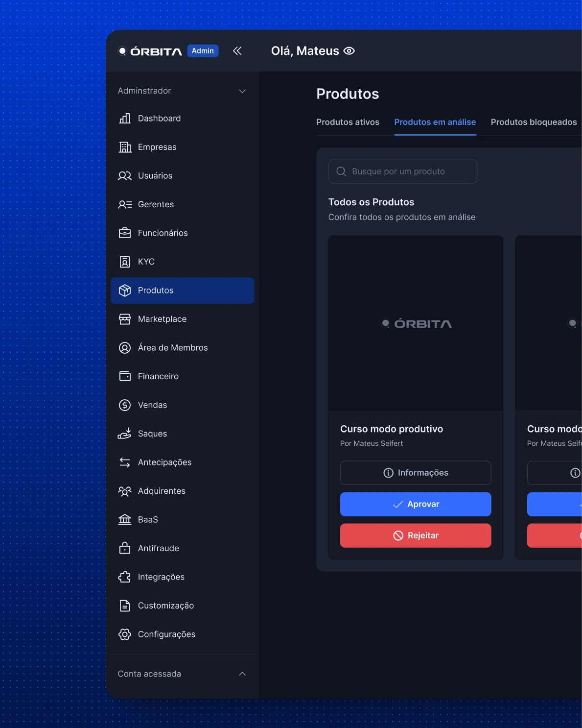Expand the Conta acessada section chevron

coord(242,674)
